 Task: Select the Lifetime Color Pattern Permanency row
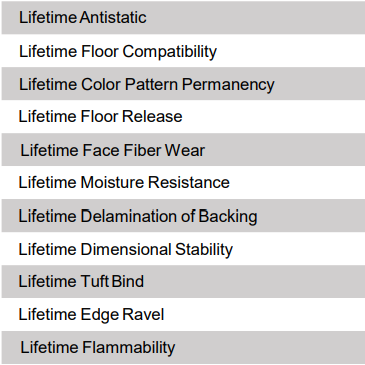coord(183,84)
